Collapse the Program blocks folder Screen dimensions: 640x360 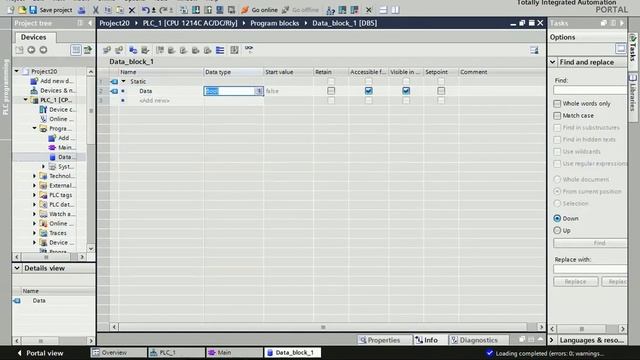click(35, 128)
